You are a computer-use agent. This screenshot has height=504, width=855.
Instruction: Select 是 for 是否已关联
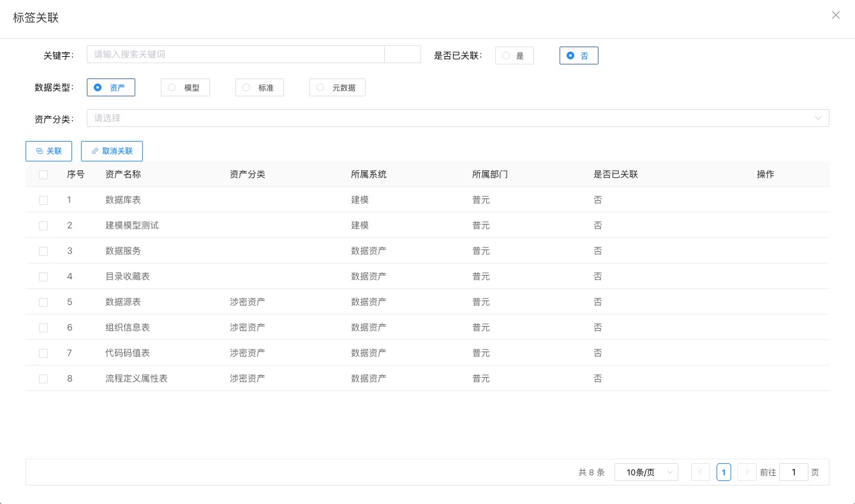click(x=513, y=56)
